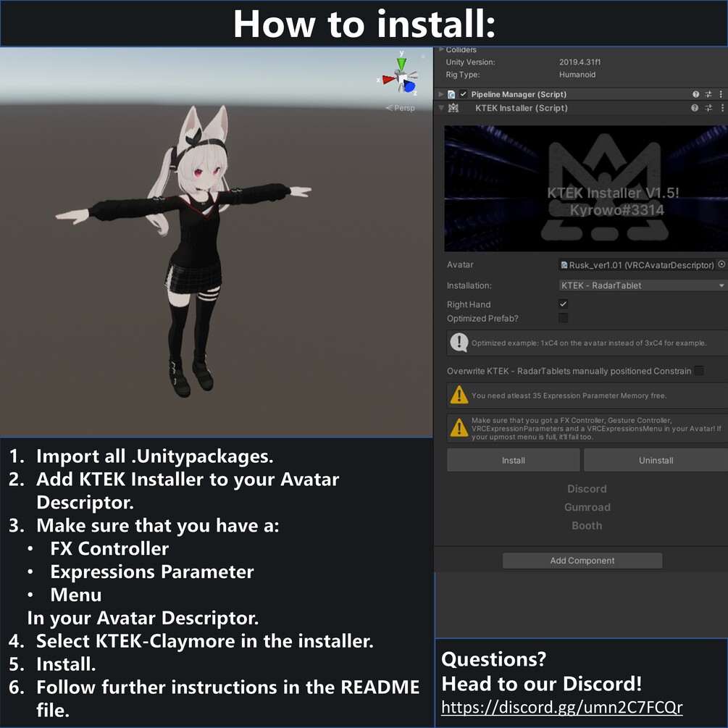Expand the Pipeline Manager component foldout
This screenshot has height=728, width=728.
pyautogui.click(x=441, y=94)
